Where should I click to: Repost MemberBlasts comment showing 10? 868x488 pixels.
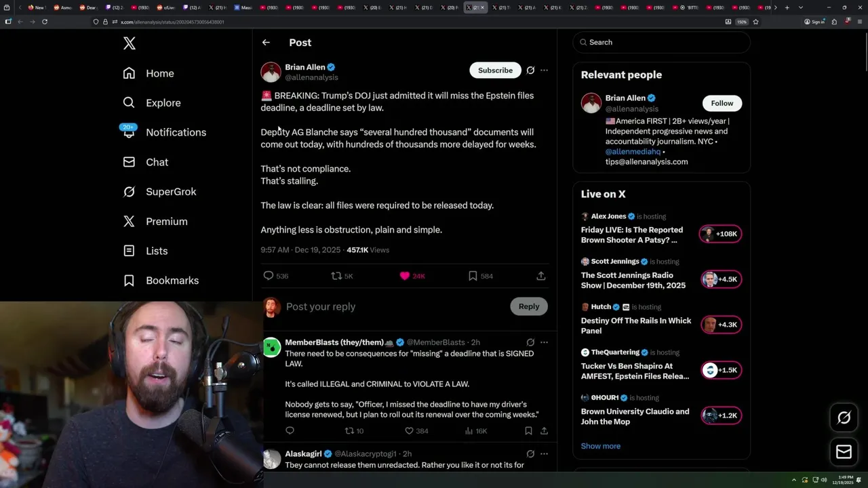pos(354,430)
